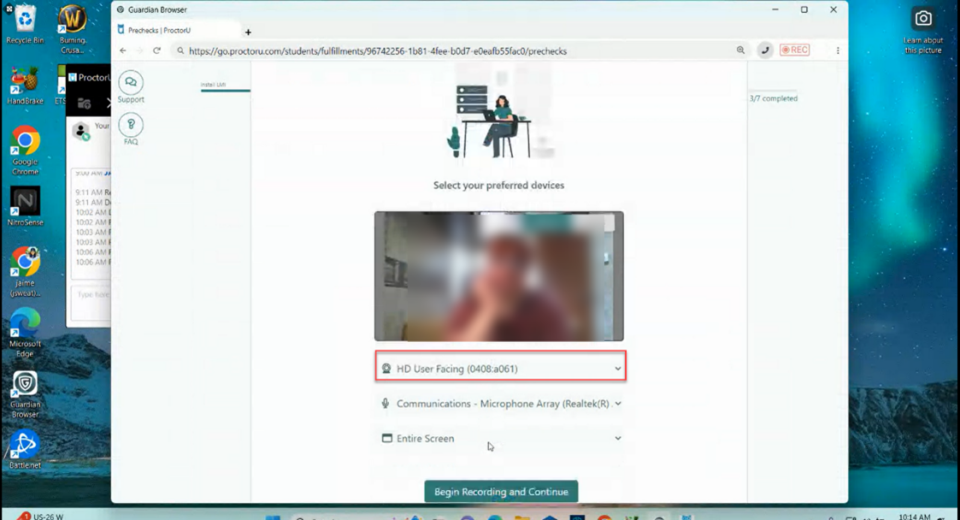Click the phone call icon in toolbar
This screenshot has width=960, height=520.
click(x=765, y=50)
